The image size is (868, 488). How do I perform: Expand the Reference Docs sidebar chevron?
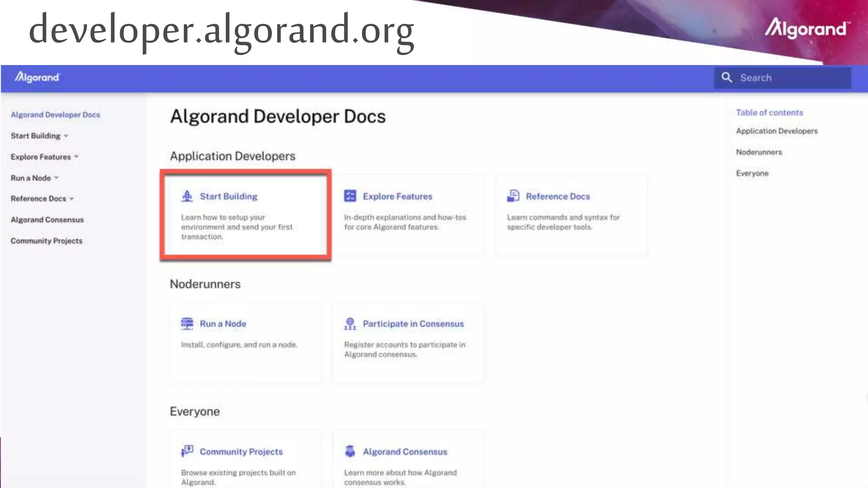click(72, 199)
